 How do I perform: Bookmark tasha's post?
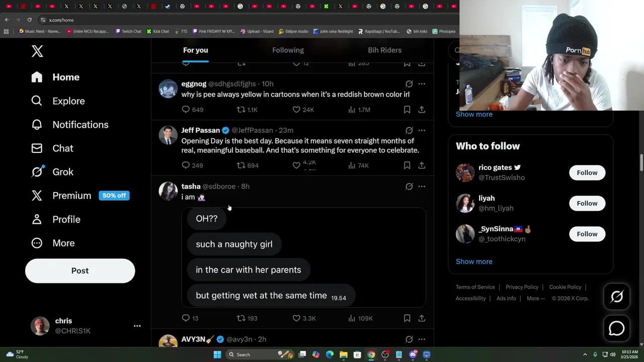click(407, 318)
